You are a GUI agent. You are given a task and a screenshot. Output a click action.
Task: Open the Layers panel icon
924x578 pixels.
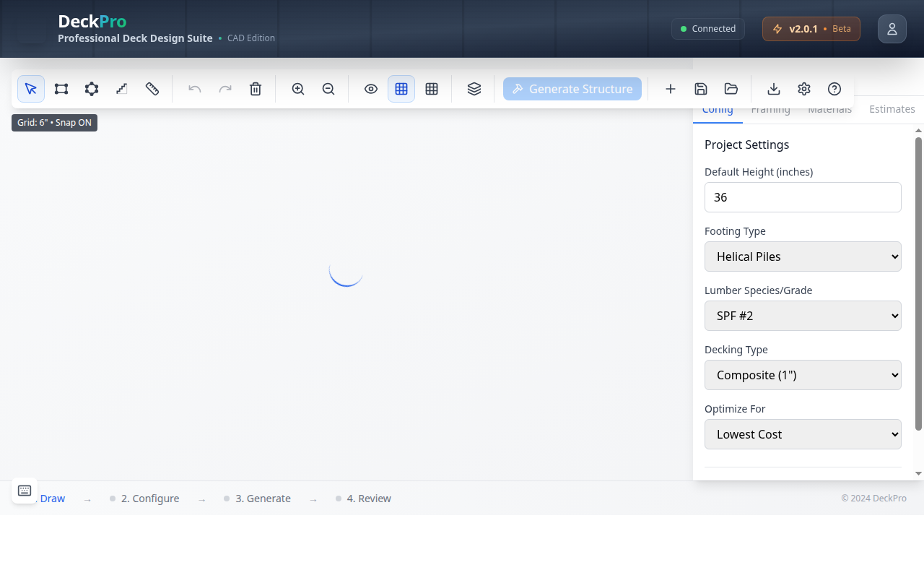click(474, 89)
